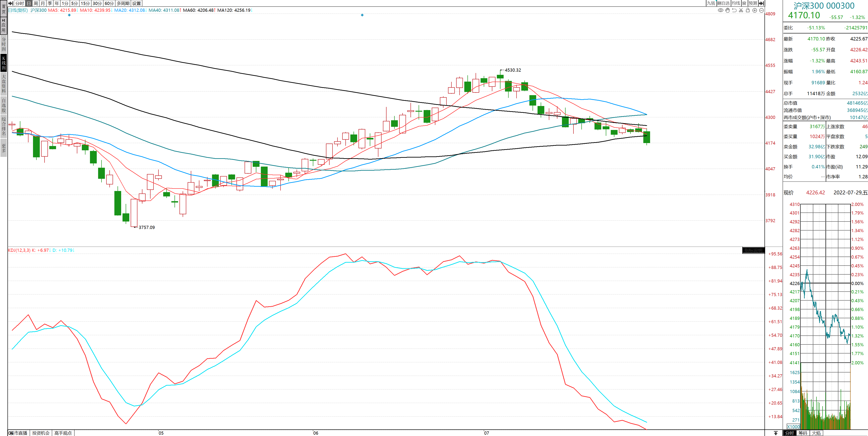Toggle the 均线 moving average lines
The width and height of the screenshot is (868, 436).
(736, 3)
